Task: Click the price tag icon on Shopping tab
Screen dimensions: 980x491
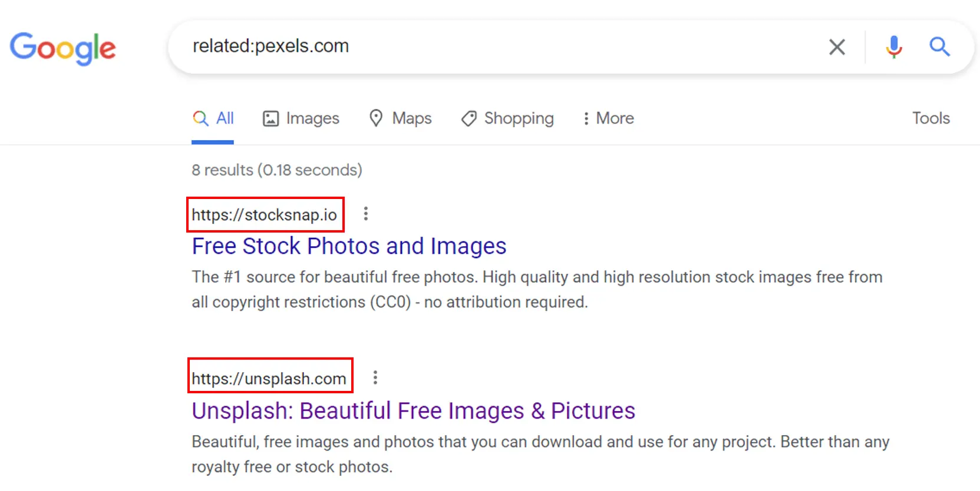Action: click(x=469, y=118)
